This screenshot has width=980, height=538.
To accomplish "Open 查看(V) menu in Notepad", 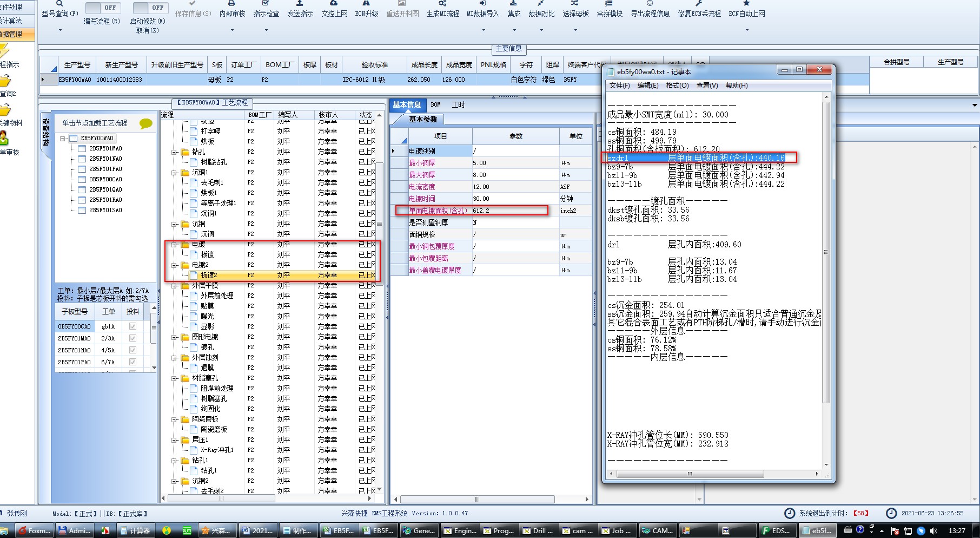I will pyautogui.click(x=707, y=86).
